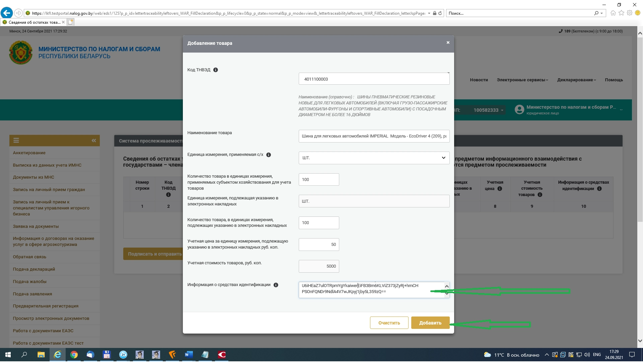This screenshot has height=364, width=643.
Task: Open Новости menu item
Action: [x=479, y=80]
